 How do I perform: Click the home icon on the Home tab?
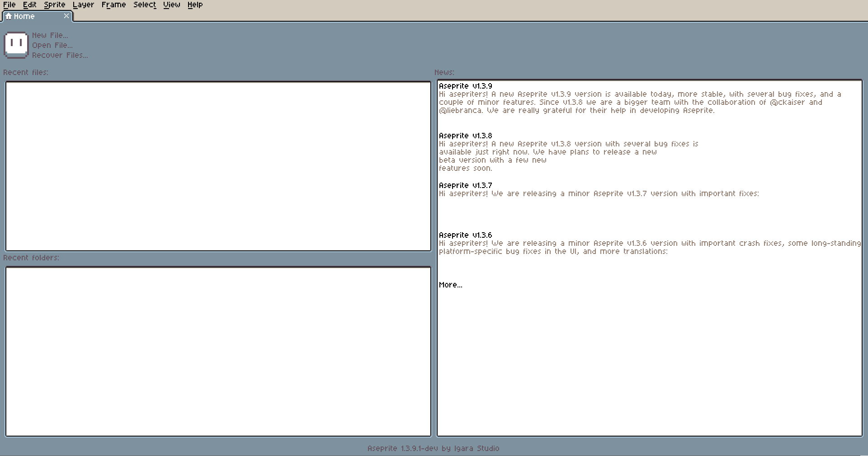click(x=8, y=16)
